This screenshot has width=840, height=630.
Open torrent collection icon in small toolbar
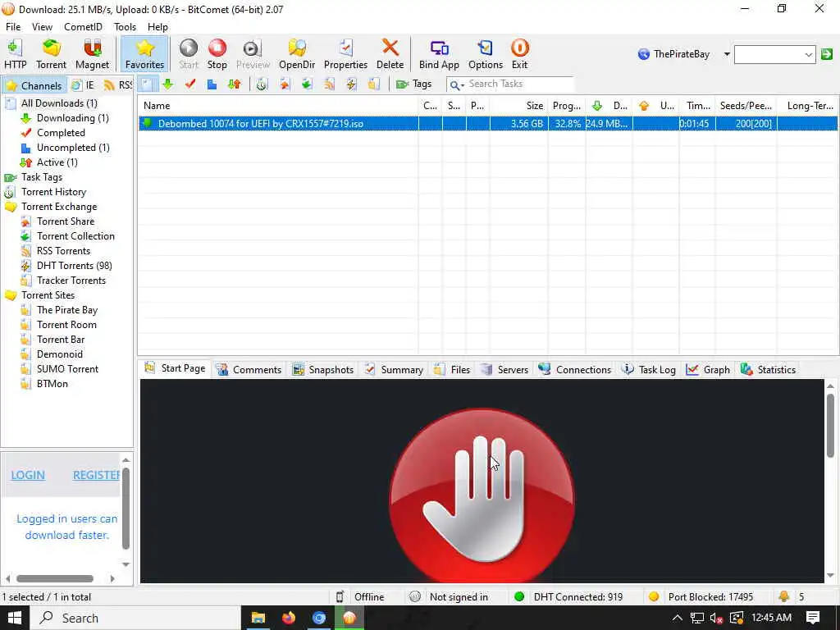tap(307, 84)
